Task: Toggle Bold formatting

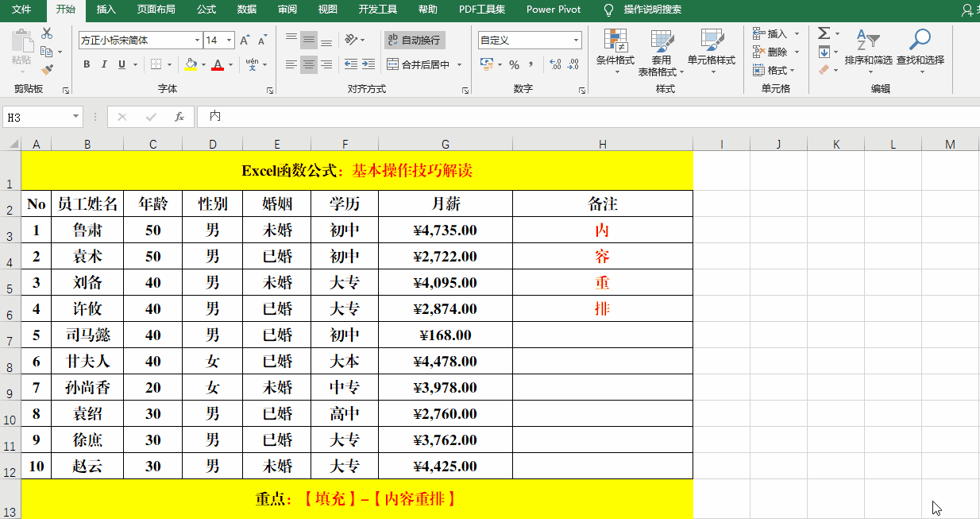Action: coord(87,64)
